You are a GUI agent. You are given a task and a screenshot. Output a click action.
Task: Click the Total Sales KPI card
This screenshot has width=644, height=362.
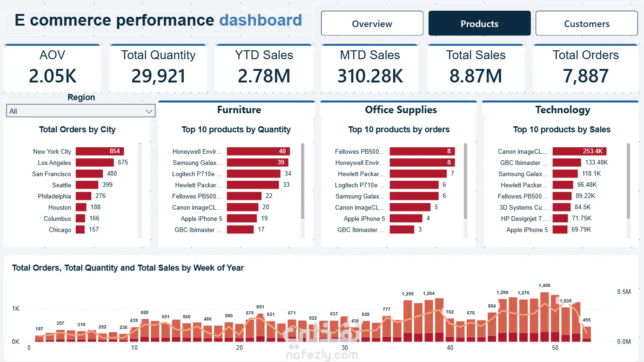(476, 68)
